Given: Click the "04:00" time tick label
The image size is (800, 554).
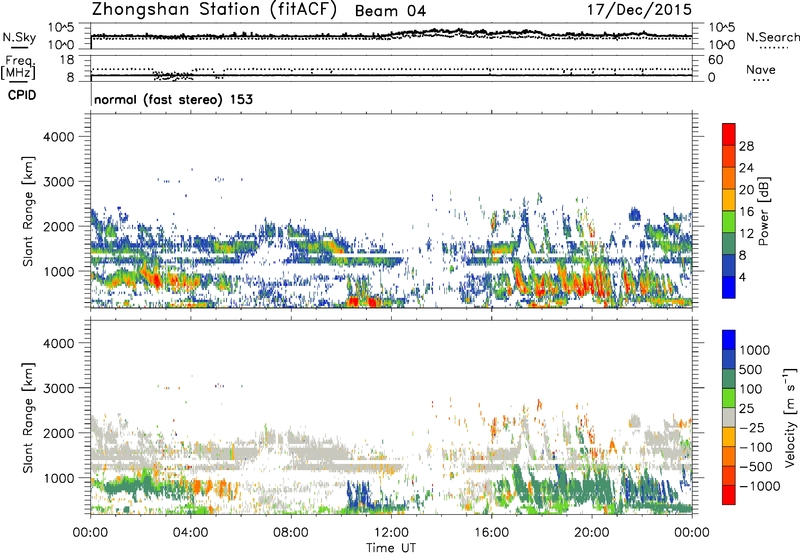Looking at the screenshot, I should [190, 533].
